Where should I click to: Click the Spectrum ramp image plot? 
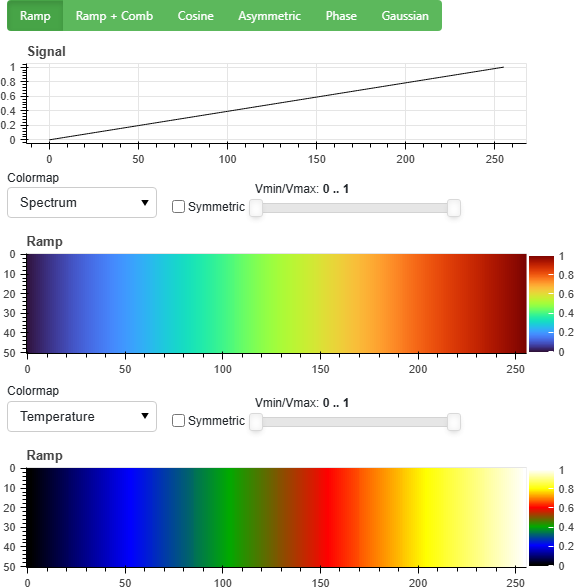point(276,304)
